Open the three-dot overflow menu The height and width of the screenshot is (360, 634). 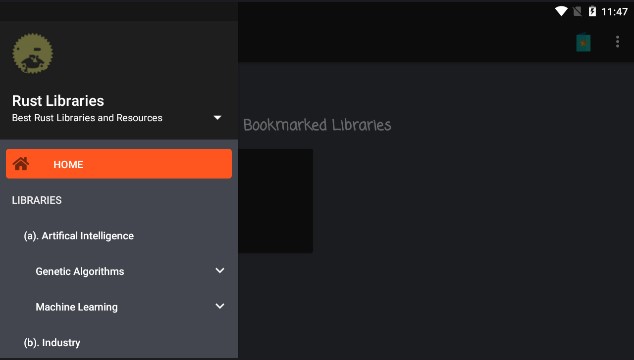617,42
